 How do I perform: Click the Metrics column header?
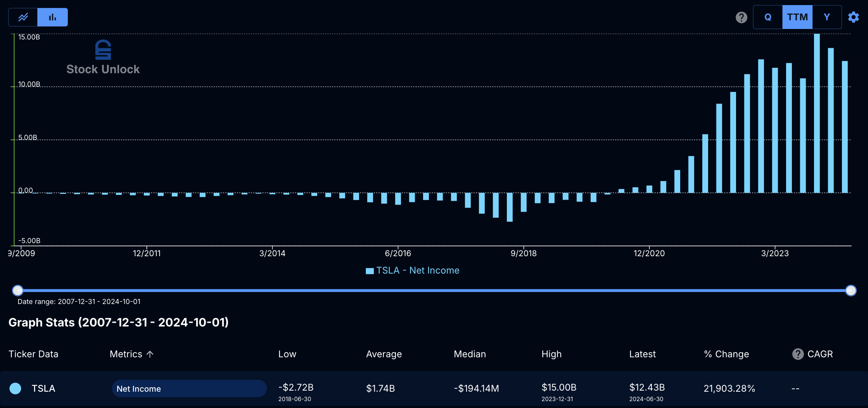(x=126, y=354)
